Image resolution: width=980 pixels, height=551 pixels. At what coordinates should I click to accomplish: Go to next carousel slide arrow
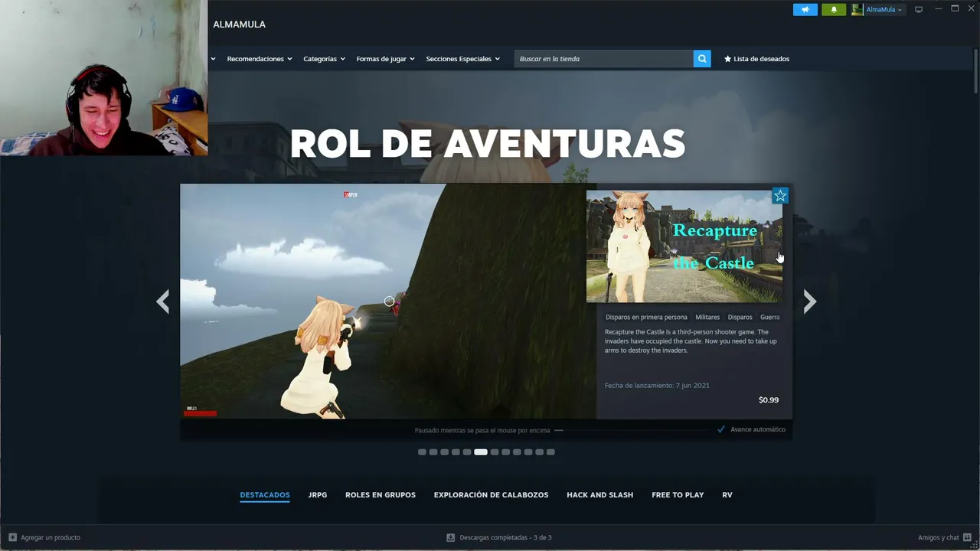(810, 302)
